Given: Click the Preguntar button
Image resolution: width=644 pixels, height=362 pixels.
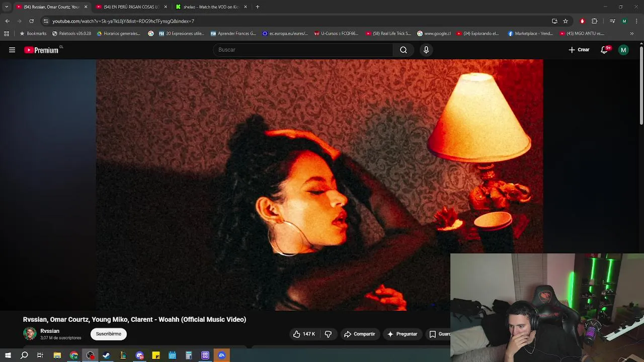Looking at the screenshot, I should [402, 334].
